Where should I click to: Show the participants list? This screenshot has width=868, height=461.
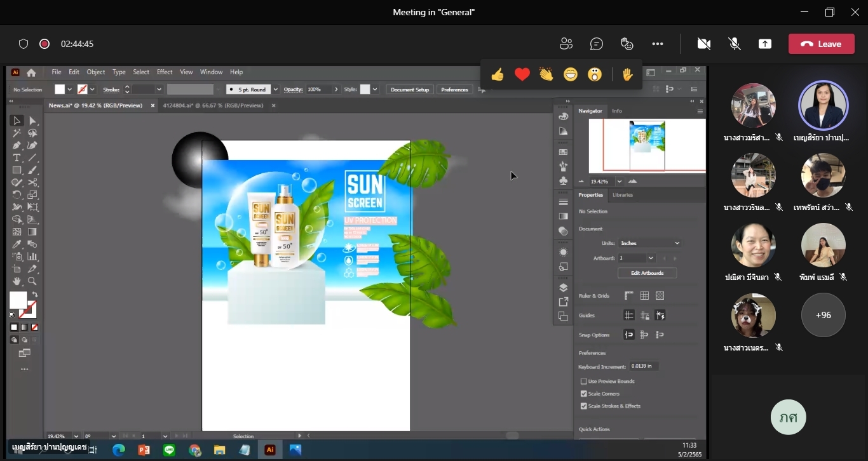coord(566,44)
